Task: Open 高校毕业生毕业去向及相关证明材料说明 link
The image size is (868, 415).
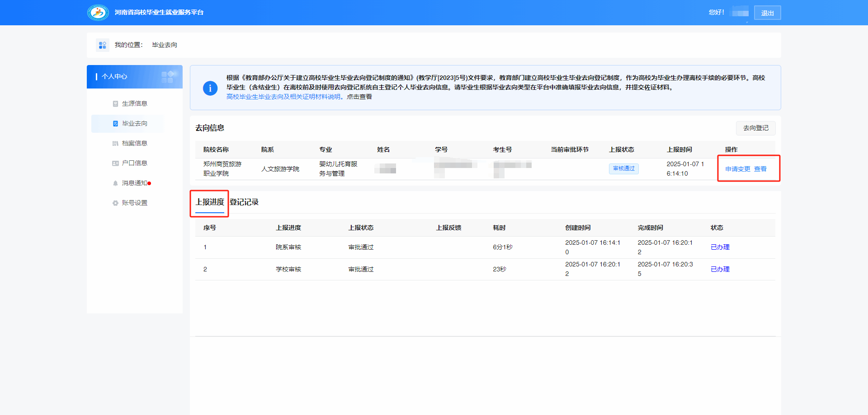Action: [283, 97]
